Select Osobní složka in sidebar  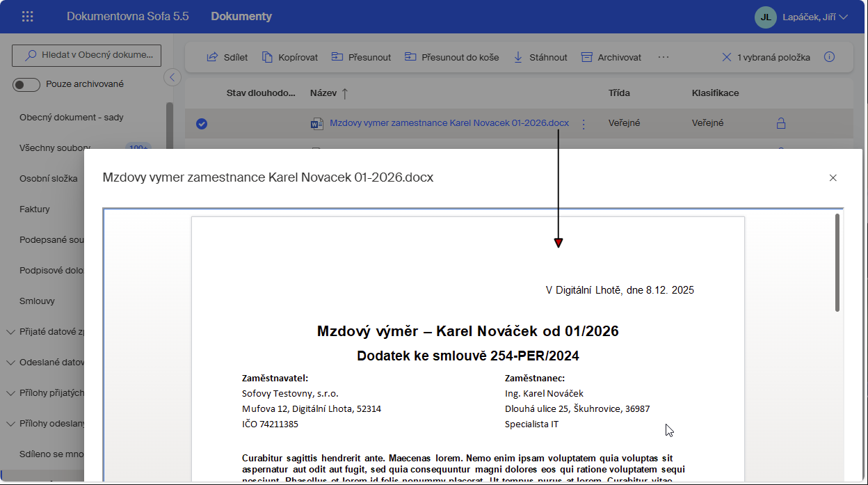[48, 179]
